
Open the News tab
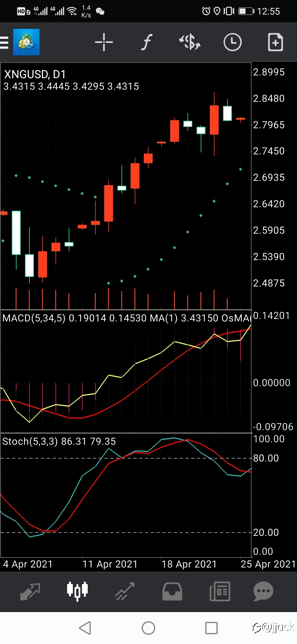tap(220, 591)
